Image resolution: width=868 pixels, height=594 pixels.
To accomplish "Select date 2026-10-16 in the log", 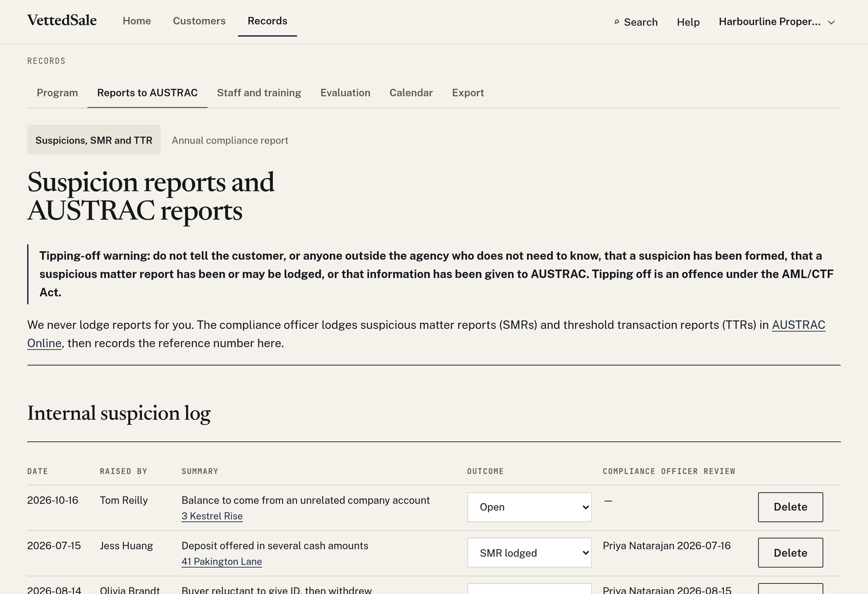I will tap(53, 500).
